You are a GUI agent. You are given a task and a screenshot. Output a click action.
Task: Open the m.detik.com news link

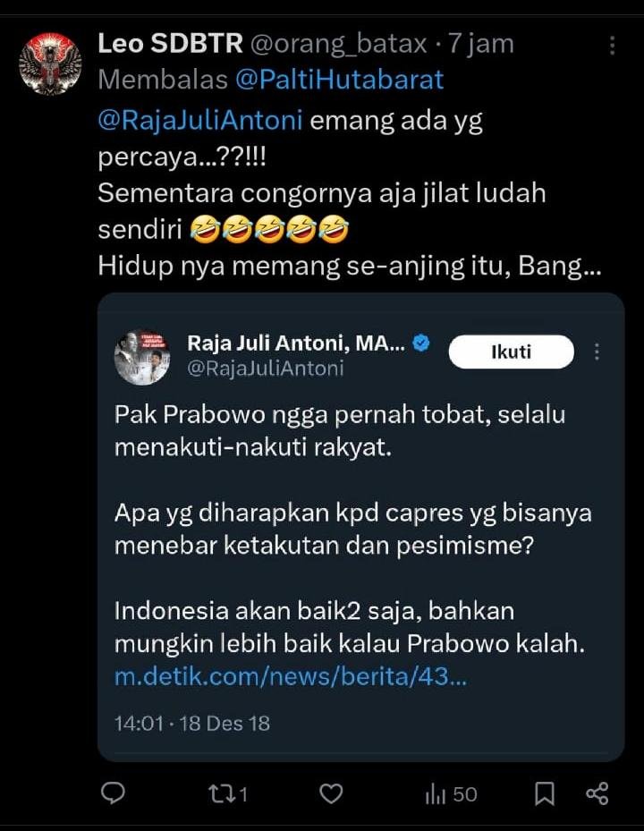(291, 677)
